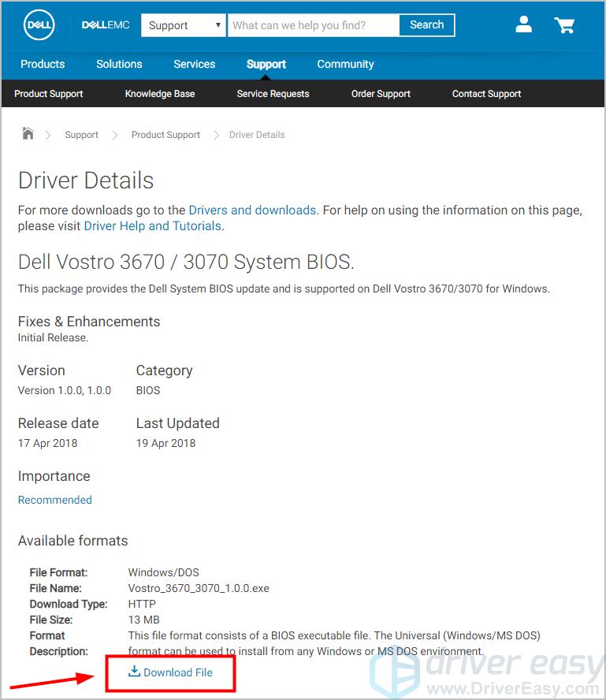
Task: Open the Solutions menu
Action: coord(119,64)
